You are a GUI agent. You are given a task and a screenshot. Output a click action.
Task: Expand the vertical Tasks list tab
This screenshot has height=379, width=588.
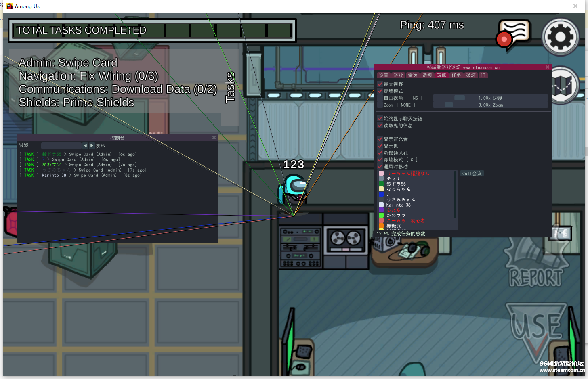click(230, 87)
